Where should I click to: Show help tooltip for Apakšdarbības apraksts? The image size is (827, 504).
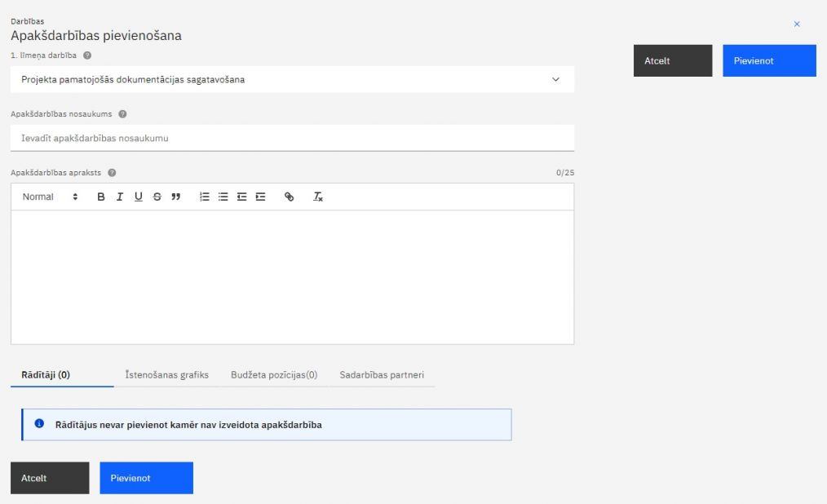pyautogui.click(x=112, y=173)
